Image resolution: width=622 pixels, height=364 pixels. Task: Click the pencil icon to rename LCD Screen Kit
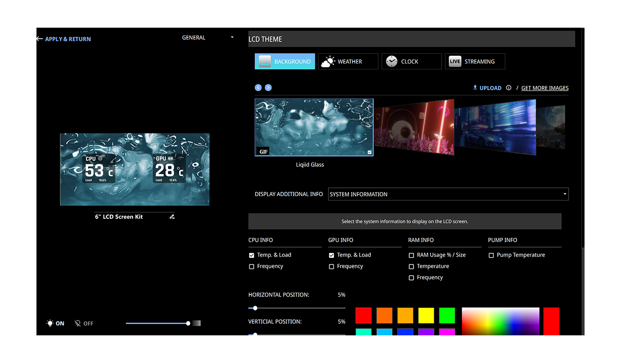(x=172, y=217)
